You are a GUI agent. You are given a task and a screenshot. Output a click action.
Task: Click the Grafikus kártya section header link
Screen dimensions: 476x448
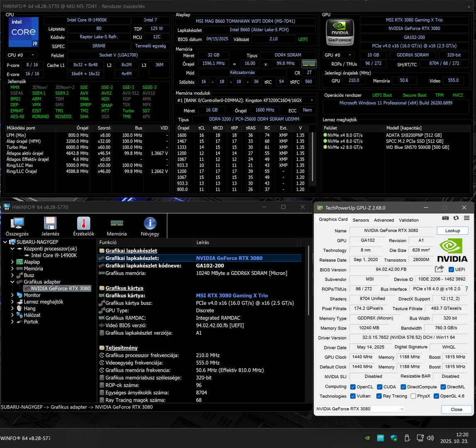(x=124, y=288)
